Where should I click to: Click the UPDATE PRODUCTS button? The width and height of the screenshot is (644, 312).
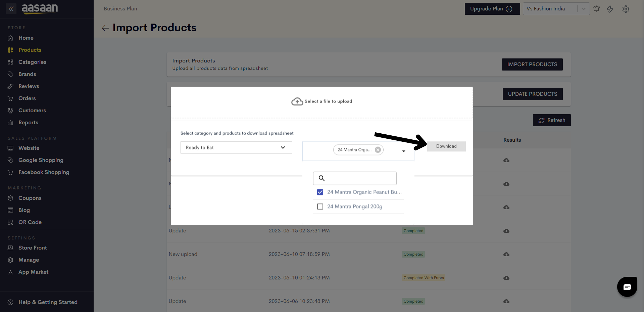[x=533, y=94]
